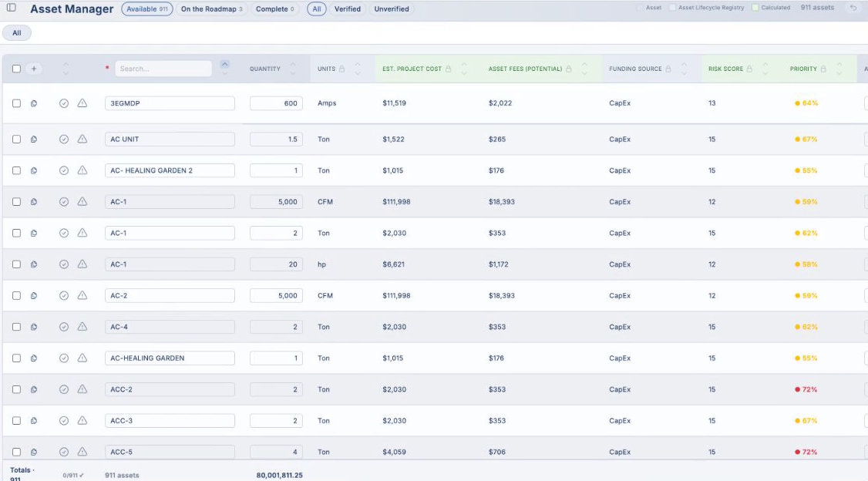Screen dimensions: 868x481
Task: Check the AC UNIT row checkbox
Action: click(17, 140)
